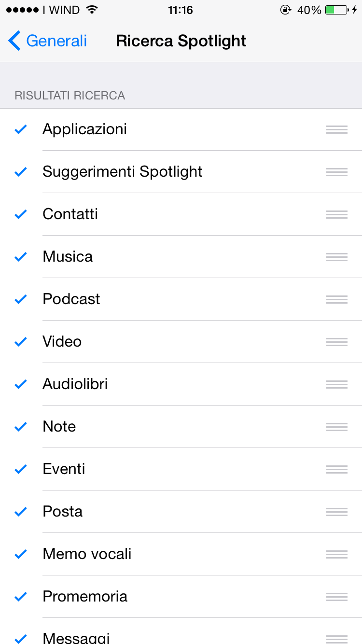Tap the battery icon in status bar
This screenshot has height=644, width=362.
point(336,10)
